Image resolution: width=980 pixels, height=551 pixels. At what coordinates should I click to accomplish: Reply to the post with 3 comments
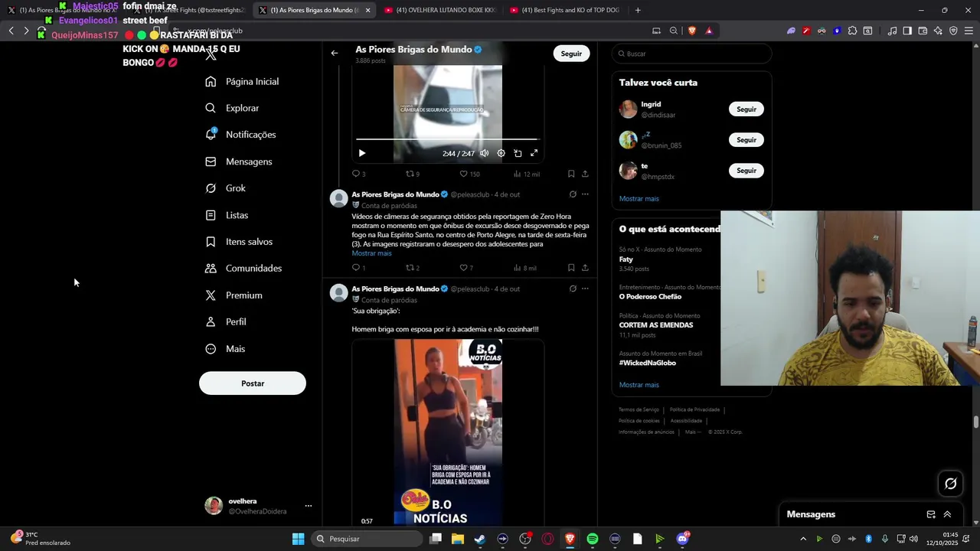click(x=358, y=174)
